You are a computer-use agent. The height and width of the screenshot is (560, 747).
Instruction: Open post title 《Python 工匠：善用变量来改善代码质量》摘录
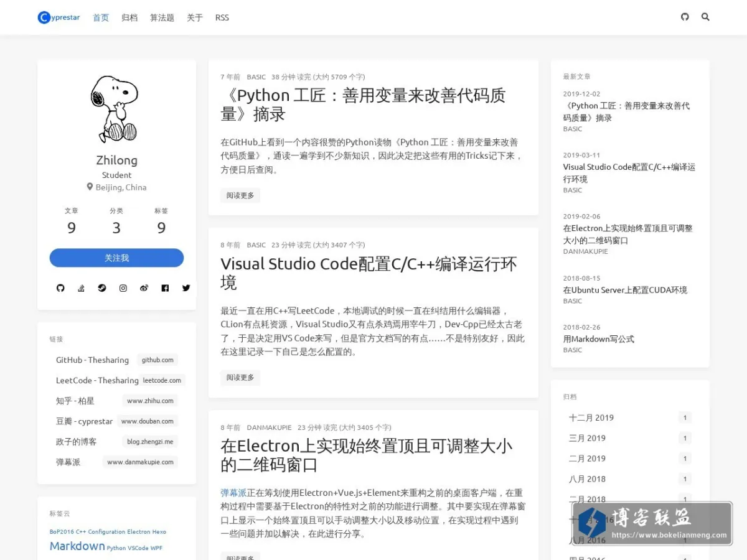coord(364,105)
